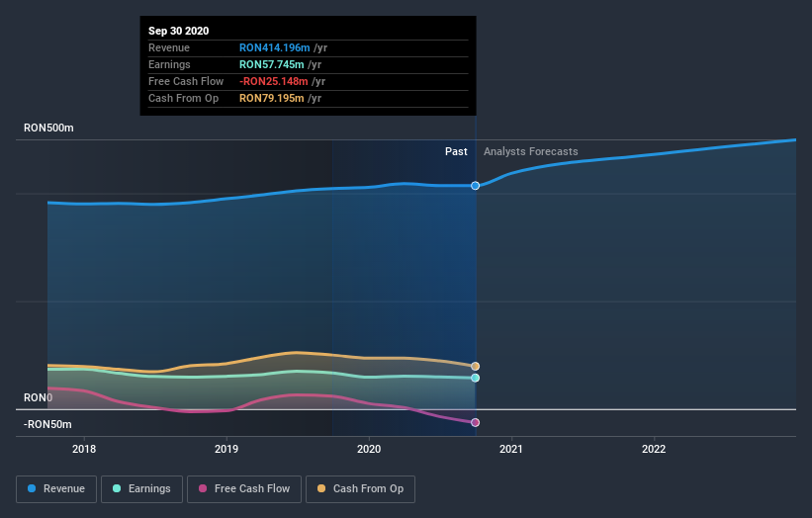Screen dimensions: 812x518
Task: Click the Sep 30 2020 tooltip date
Action: pos(179,31)
